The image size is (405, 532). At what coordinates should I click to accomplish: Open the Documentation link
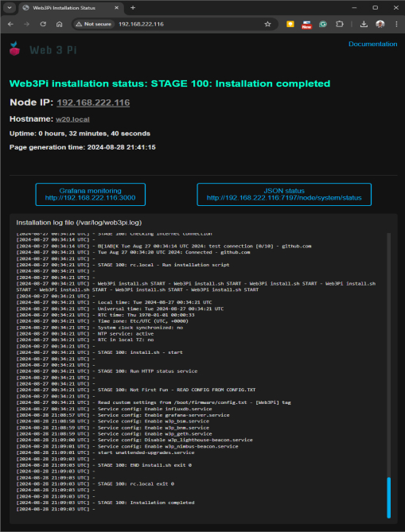tap(372, 44)
